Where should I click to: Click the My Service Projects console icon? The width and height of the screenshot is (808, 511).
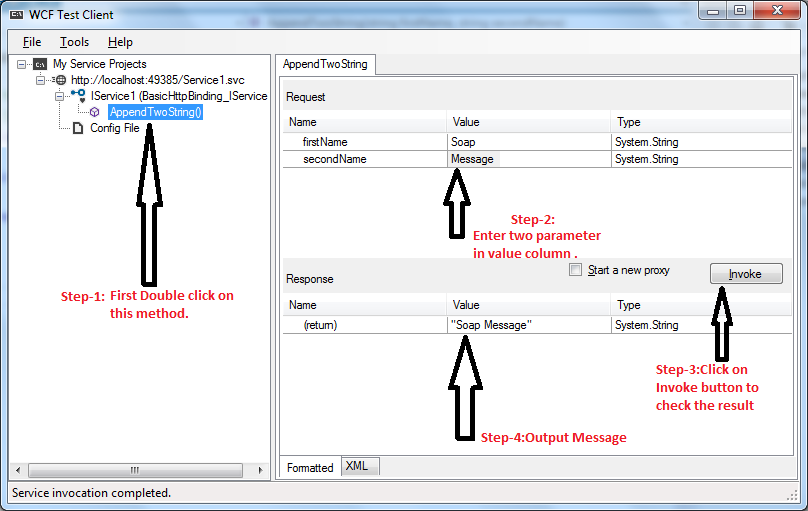pyautogui.click(x=40, y=64)
